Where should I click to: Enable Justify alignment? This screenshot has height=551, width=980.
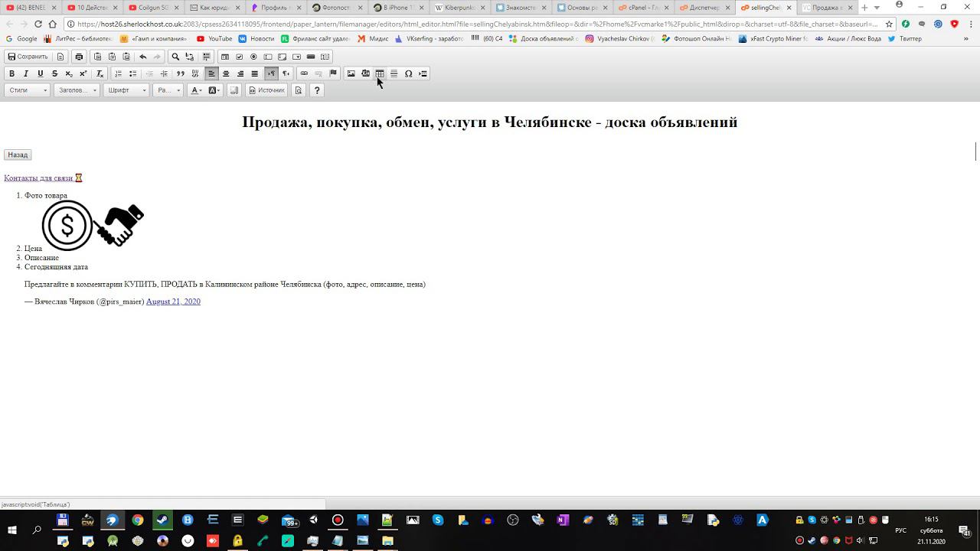[255, 73]
